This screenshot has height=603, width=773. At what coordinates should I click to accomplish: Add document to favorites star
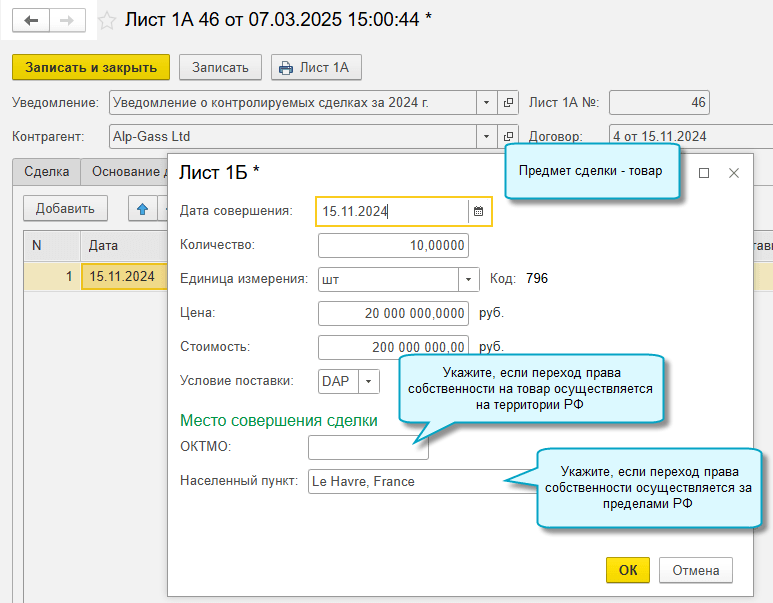(x=107, y=21)
